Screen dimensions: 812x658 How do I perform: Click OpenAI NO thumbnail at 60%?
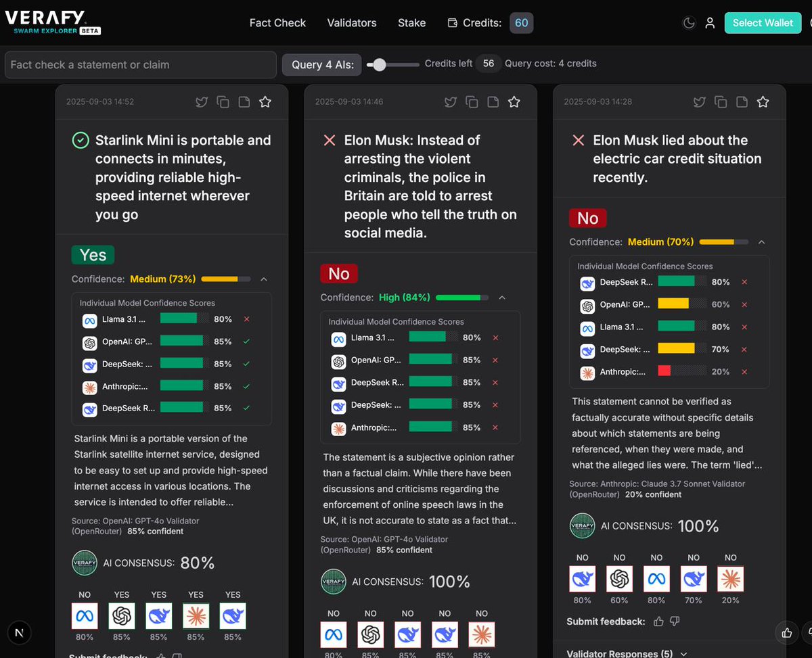click(x=619, y=579)
